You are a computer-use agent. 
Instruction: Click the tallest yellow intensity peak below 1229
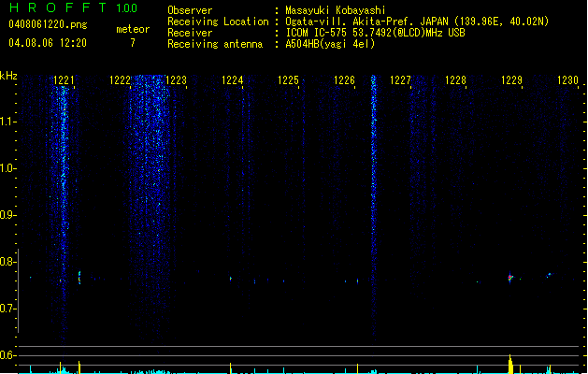pos(510,365)
